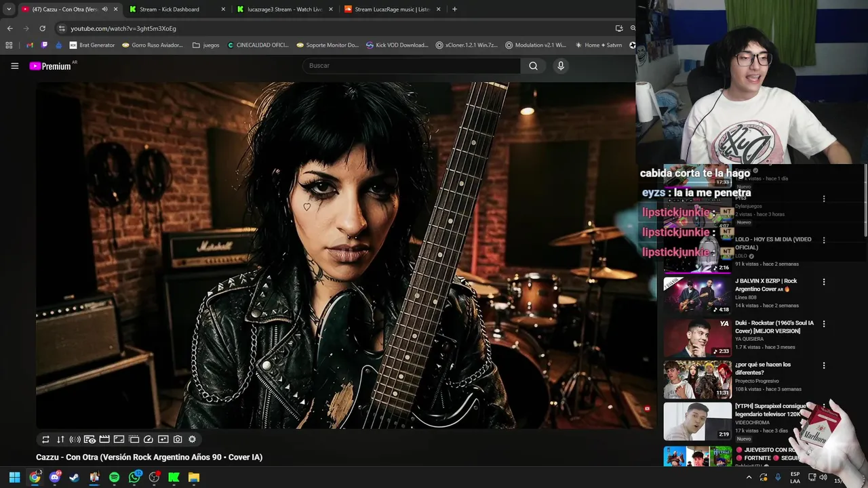Click the up-down arrows icon below the video
The height and width of the screenshot is (488, 868).
60,439
